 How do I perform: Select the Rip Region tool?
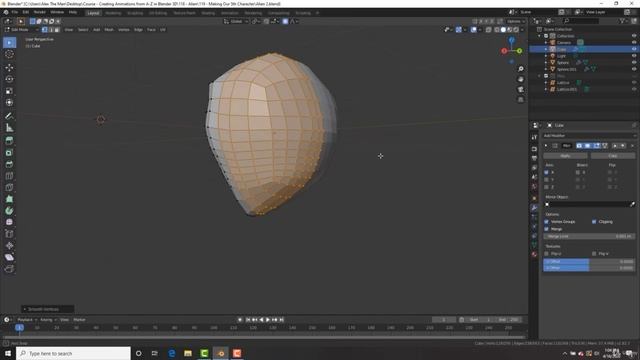[x=9, y=269]
